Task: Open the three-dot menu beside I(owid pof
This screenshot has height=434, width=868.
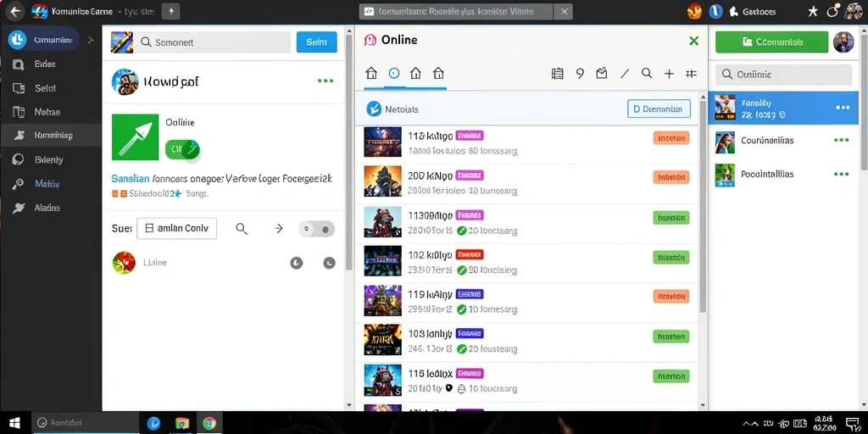Action: (x=325, y=81)
